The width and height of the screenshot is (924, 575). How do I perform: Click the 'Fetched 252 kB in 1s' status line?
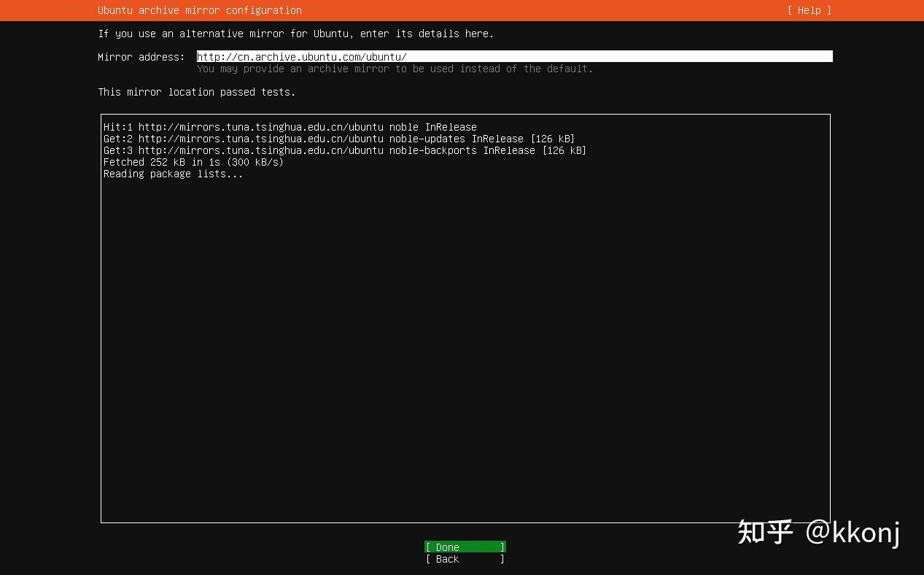click(x=193, y=162)
